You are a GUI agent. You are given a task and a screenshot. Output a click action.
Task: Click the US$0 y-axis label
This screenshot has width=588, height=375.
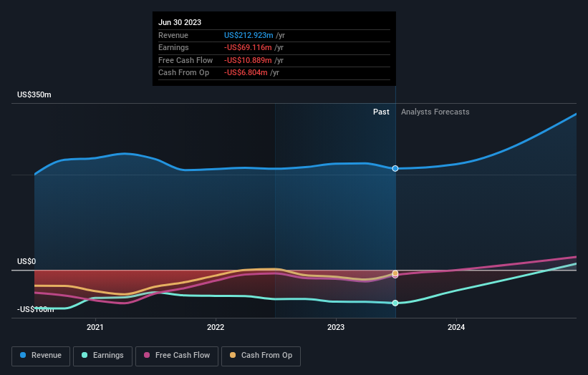(x=26, y=261)
